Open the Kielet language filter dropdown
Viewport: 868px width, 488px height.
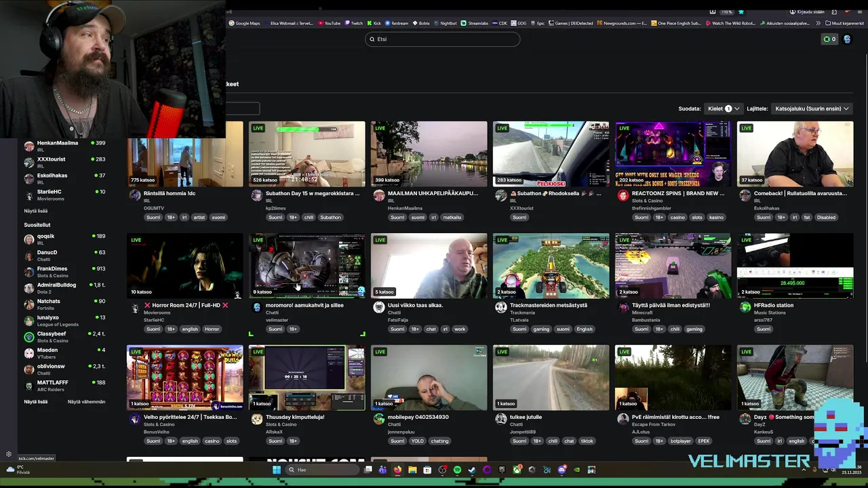722,108
